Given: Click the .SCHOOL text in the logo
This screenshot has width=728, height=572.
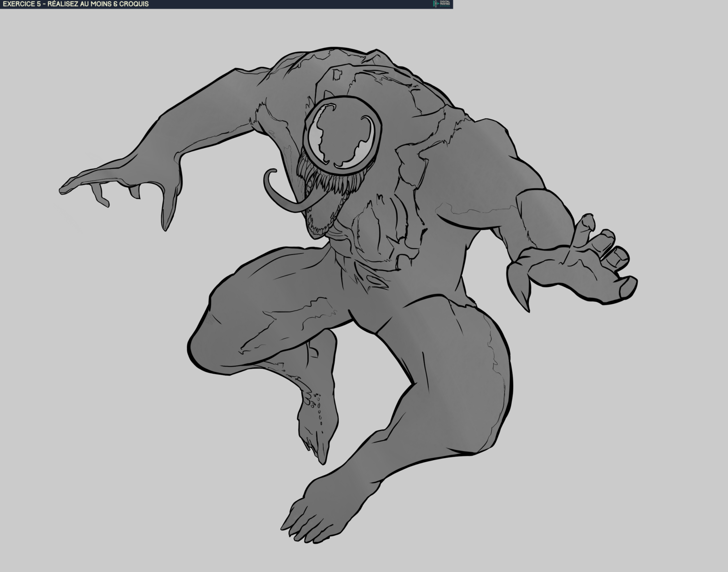Looking at the screenshot, I should pos(445,6).
